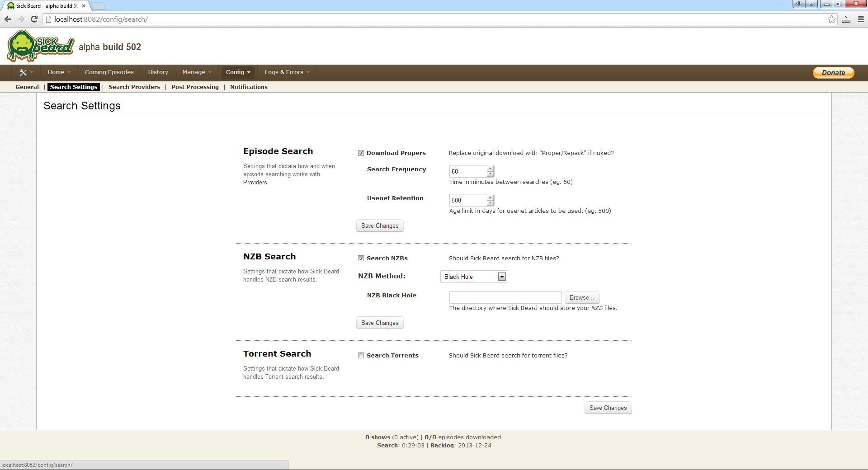Click the Donate button

click(x=833, y=73)
